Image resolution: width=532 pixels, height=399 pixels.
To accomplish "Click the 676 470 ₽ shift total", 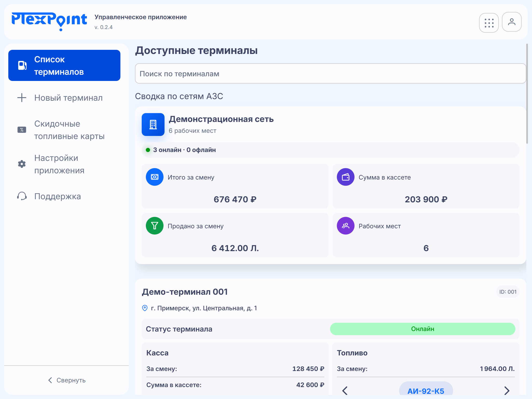I will tap(235, 199).
